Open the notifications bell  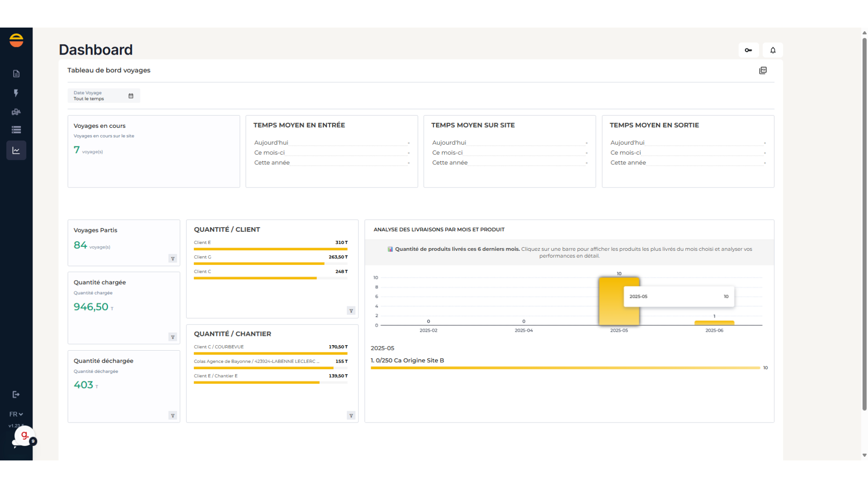(x=773, y=50)
